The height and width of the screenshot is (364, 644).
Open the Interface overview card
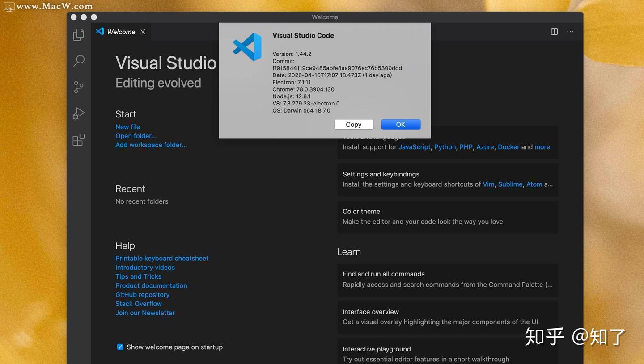[x=448, y=317]
